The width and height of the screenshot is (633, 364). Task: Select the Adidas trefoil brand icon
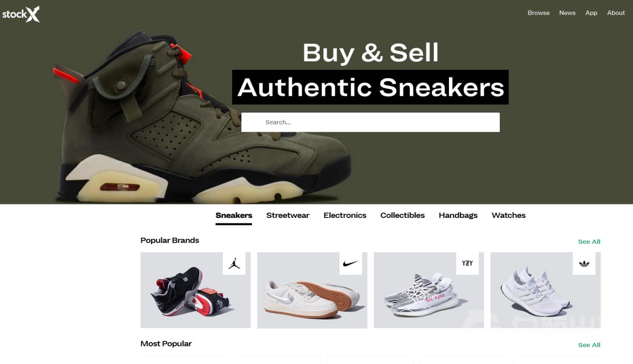coord(584,263)
